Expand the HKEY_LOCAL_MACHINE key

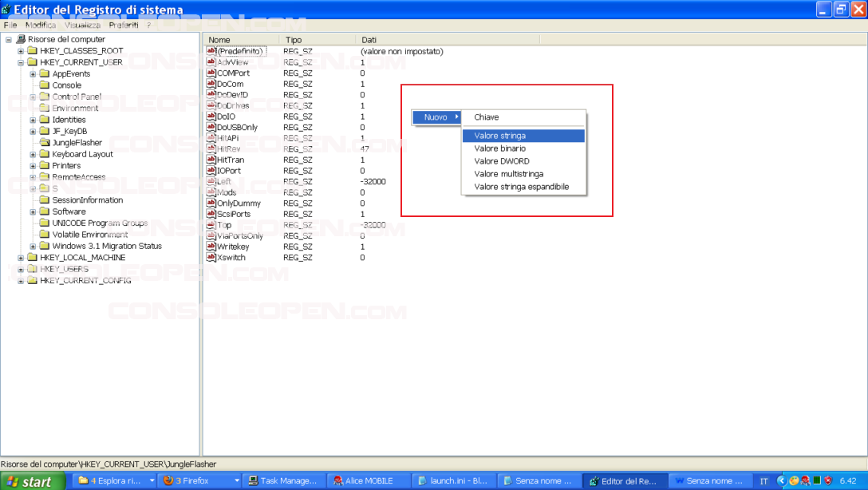click(x=21, y=258)
